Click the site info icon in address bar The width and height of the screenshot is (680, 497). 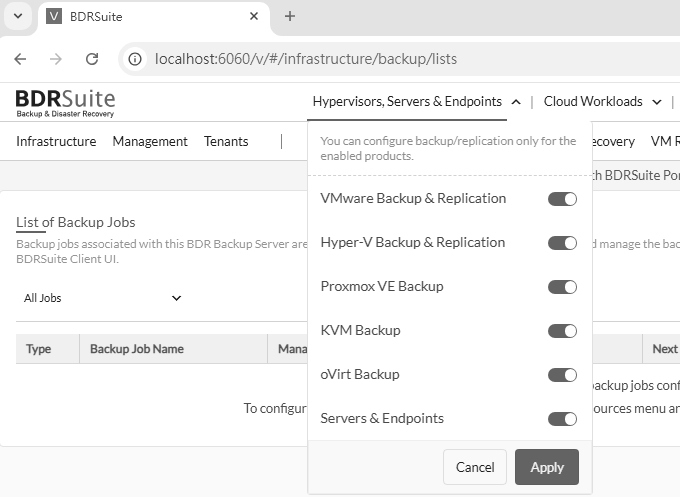point(135,59)
